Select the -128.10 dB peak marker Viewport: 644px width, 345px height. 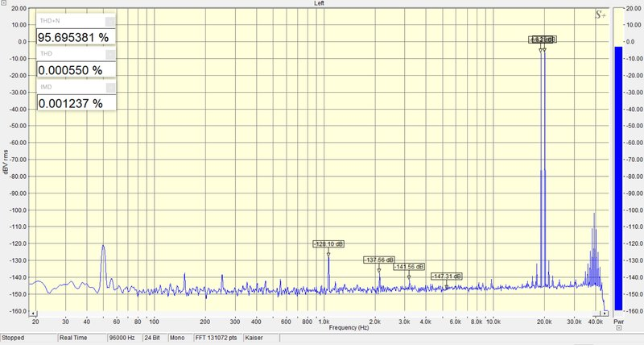(328, 244)
